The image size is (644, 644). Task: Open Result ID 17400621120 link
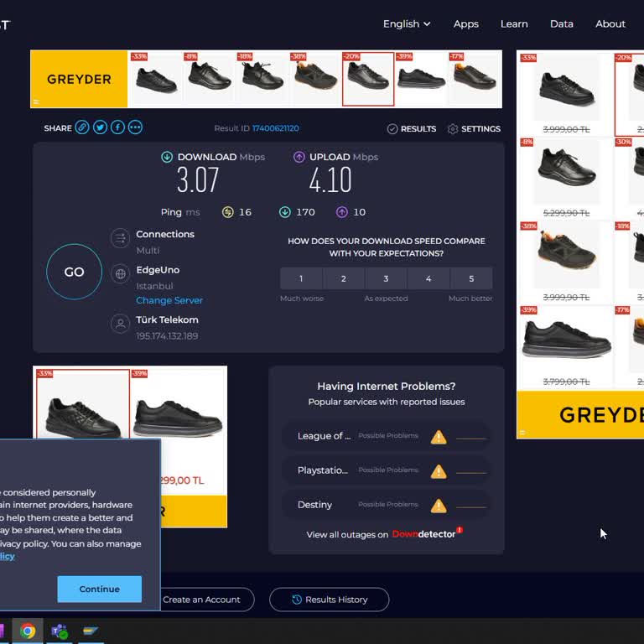[276, 128]
